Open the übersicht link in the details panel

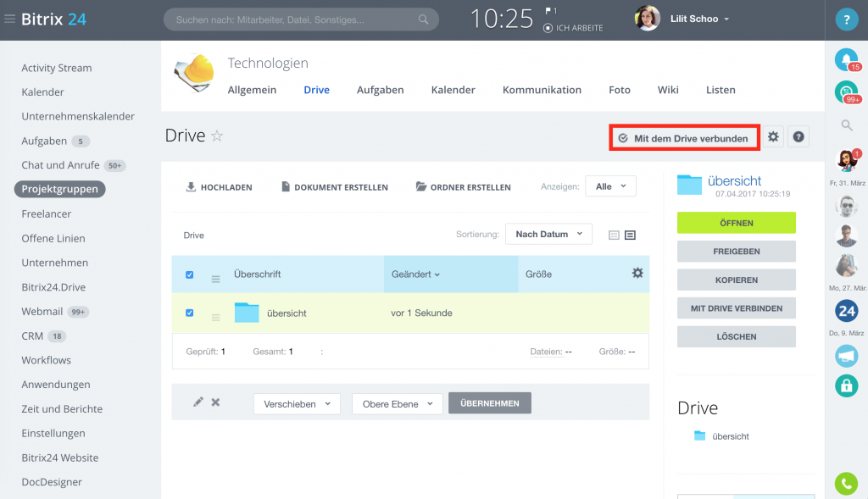click(x=734, y=181)
